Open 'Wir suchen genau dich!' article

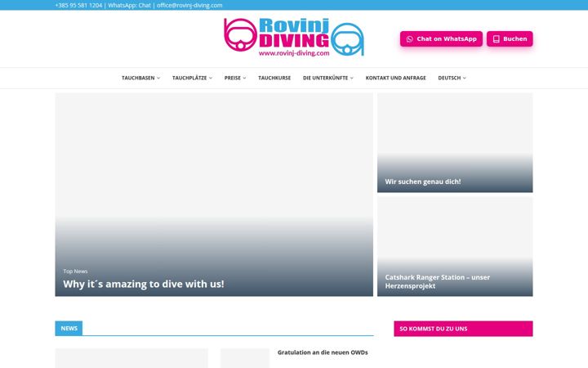coord(423,182)
